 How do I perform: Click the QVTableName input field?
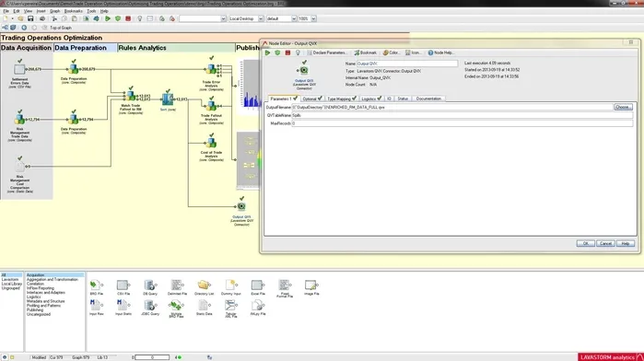[463, 115]
